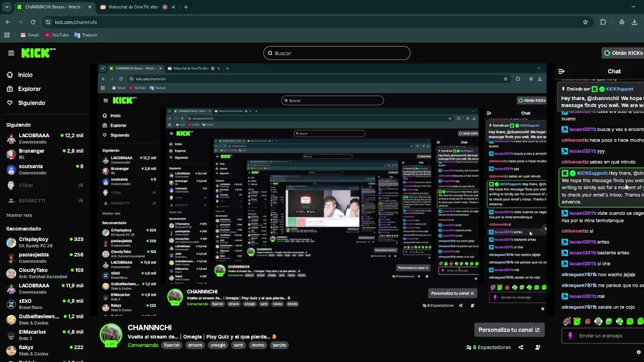The image size is (644, 362).
Task: Reload the page in the browser
Action: click(33, 22)
